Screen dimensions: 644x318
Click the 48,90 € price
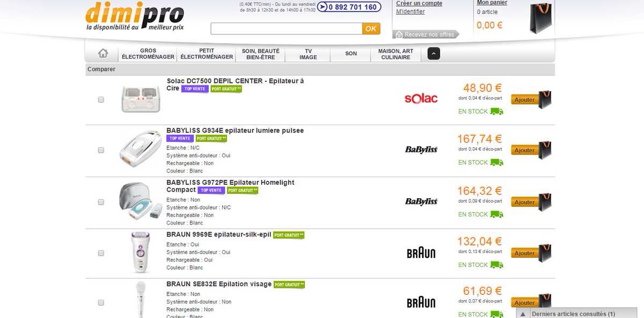(482, 88)
